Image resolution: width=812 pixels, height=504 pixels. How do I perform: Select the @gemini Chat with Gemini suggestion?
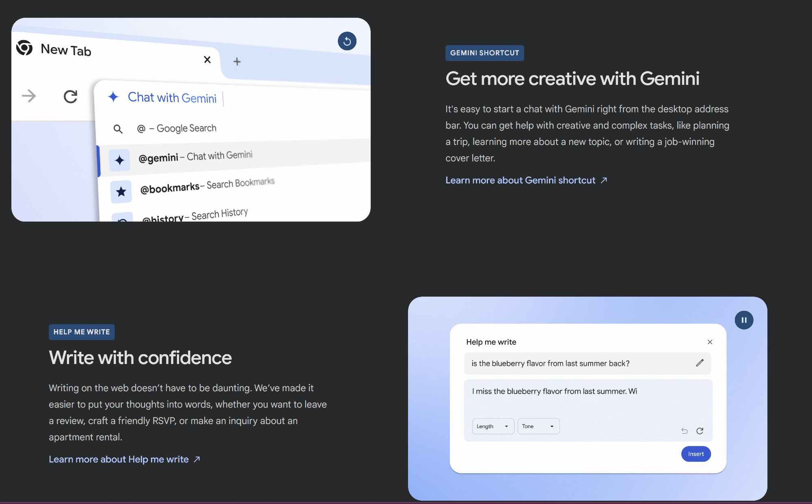234,157
